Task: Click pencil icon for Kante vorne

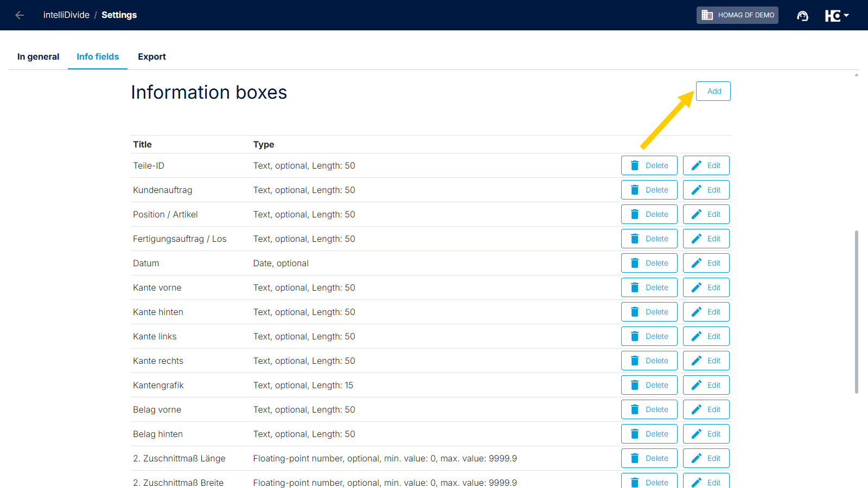Action: pos(697,287)
